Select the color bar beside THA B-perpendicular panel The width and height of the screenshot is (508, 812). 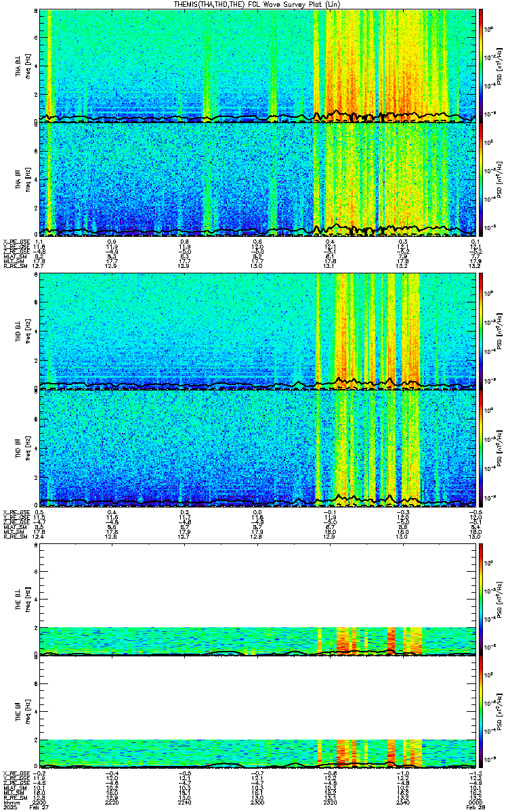(481, 66)
